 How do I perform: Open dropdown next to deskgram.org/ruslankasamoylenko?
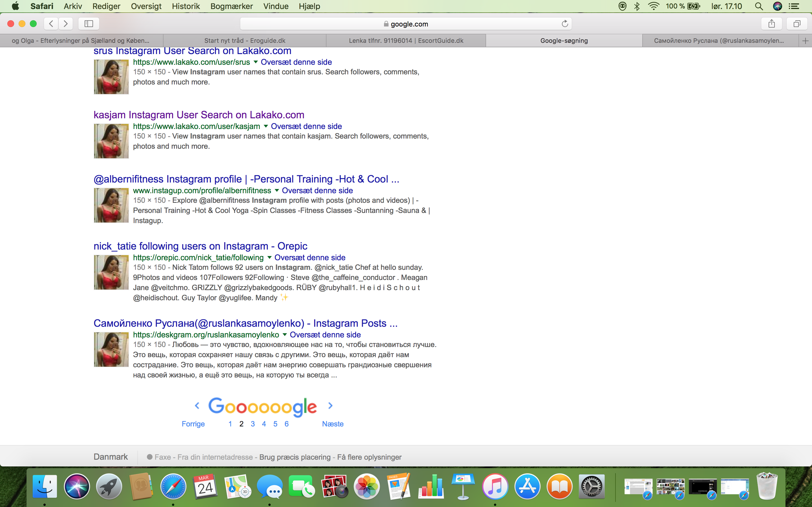[284, 335]
